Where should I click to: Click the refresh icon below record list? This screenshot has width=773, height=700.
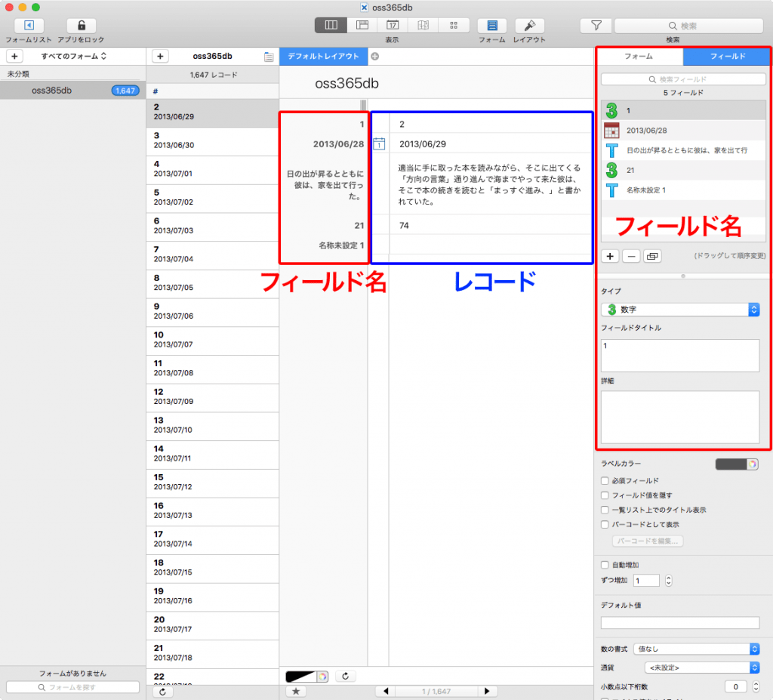click(x=163, y=692)
